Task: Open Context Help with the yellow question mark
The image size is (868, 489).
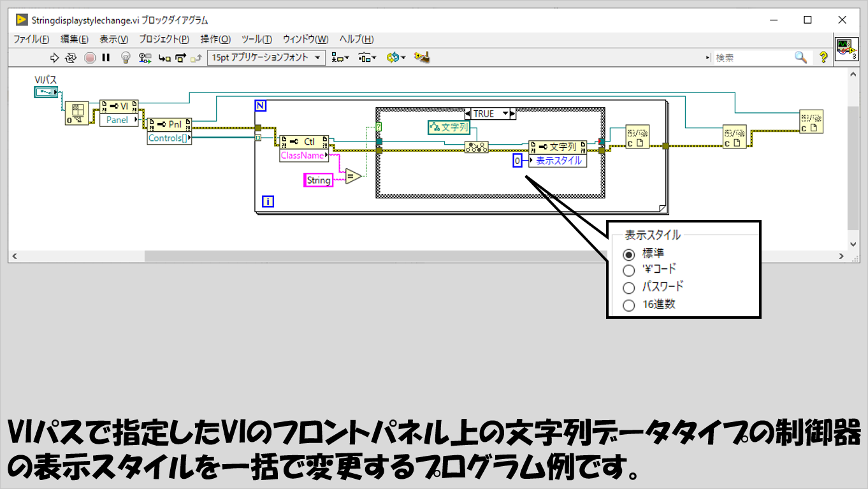Action: 823,57
